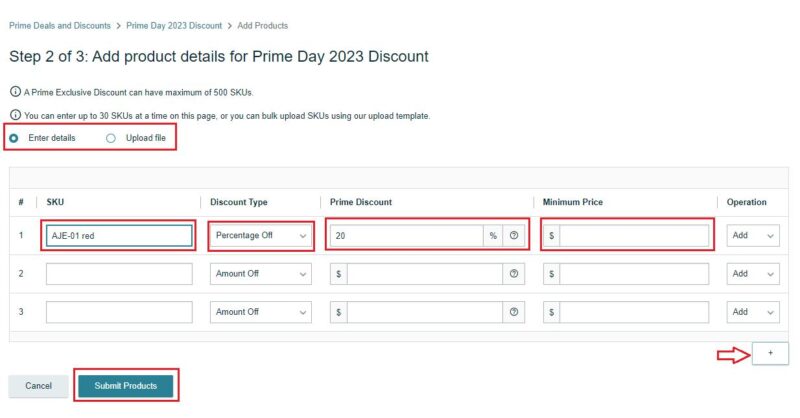Click the row 2 empty SKU field
The width and height of the screenshot is (800, 418).
point(119,274)
